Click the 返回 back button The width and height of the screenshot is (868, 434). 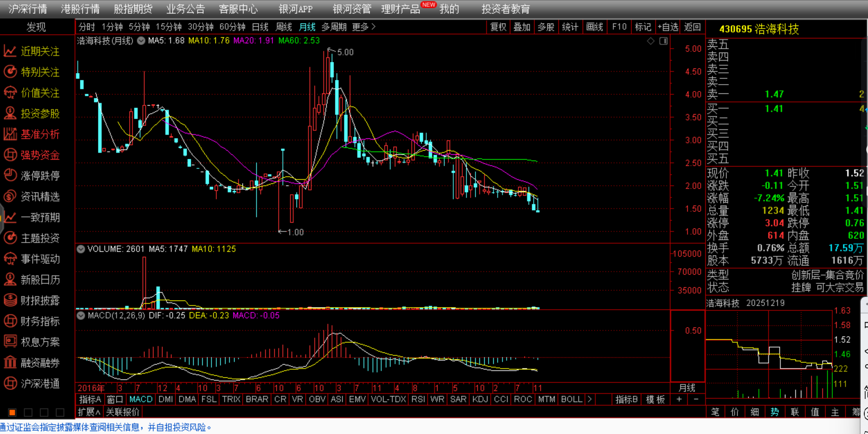(x=692, y=27)
